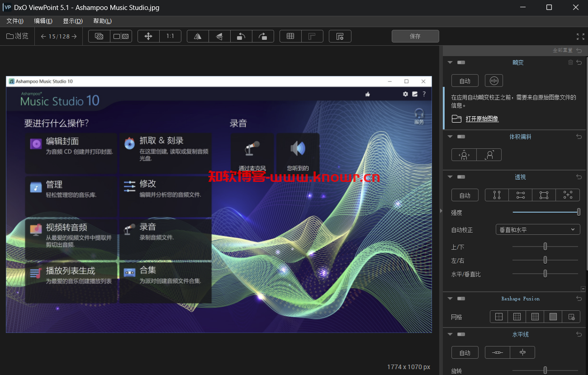The image size is (588, 375).
Task: Click the ruler/guides toolbar icon
Action: (x=312, y=36)
